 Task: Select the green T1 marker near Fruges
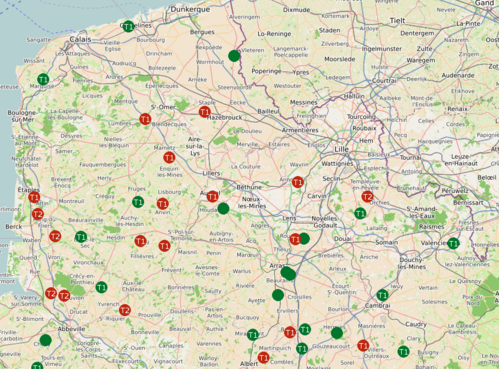coord(138,202)
